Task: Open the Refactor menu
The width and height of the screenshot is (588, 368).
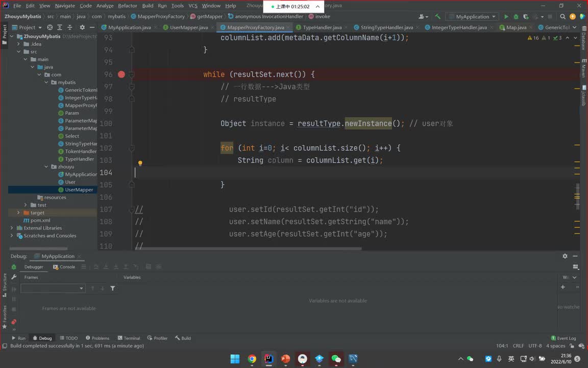Action: coord(128,6)
